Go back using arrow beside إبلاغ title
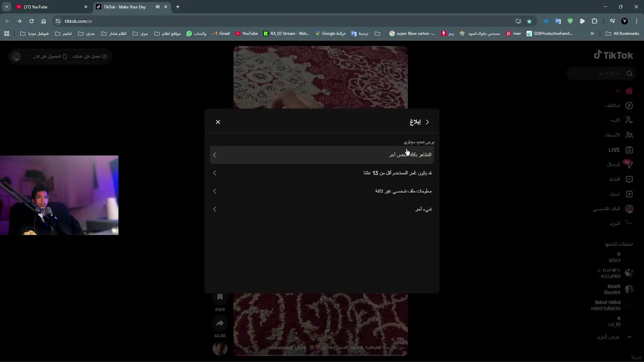Image resolution: width=644 pixels, height=362 pixels. point(427,122)
